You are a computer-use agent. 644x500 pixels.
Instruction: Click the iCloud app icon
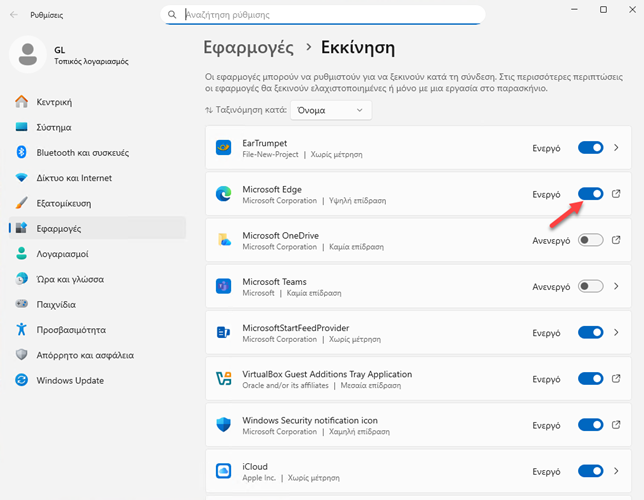(223, 471)
